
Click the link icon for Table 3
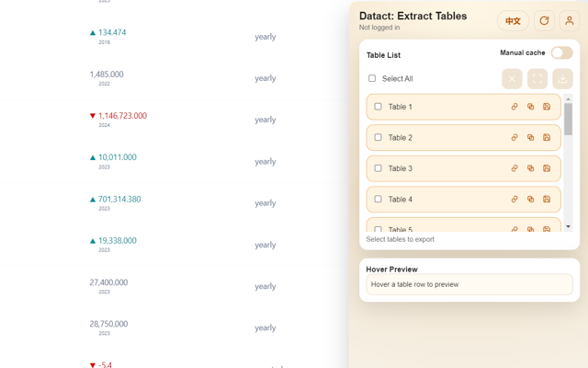click(x=514, y=168)
